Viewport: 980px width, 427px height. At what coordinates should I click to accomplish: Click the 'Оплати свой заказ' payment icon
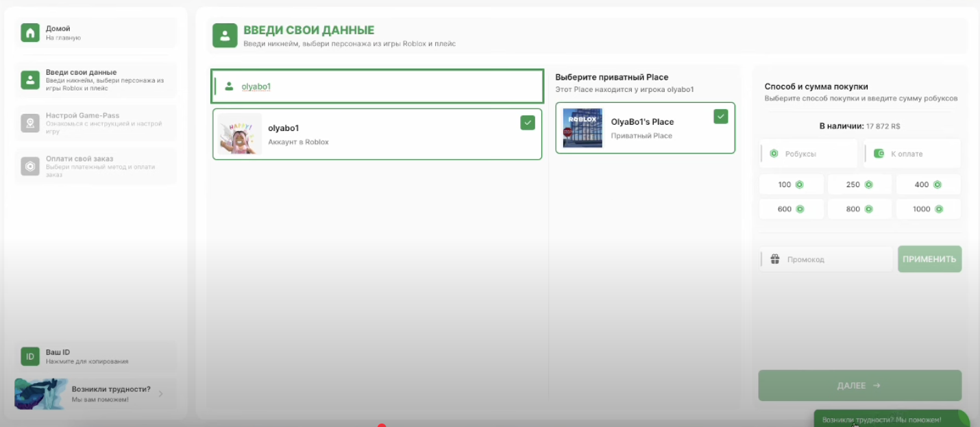30,167
